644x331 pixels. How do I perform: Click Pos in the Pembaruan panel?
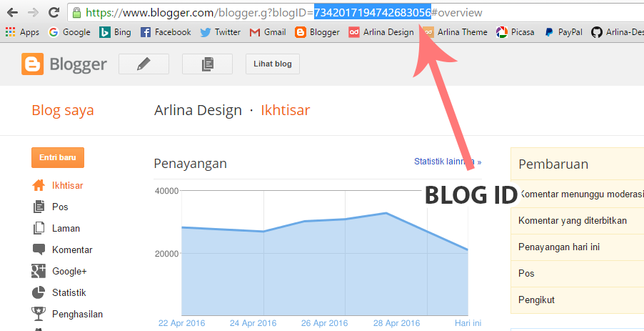[526, 273]
